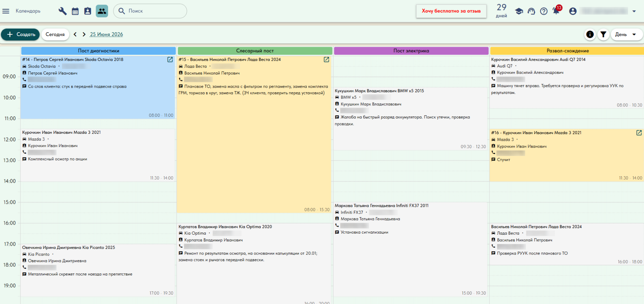Click the Календарь page title

tap(28, 11)
